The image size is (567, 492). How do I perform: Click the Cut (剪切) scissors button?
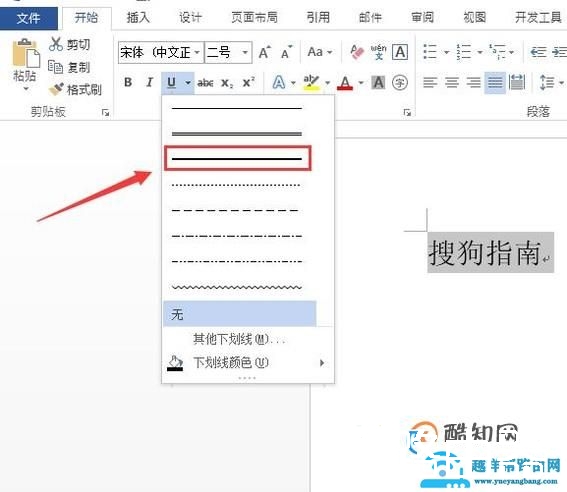(69, 44)
